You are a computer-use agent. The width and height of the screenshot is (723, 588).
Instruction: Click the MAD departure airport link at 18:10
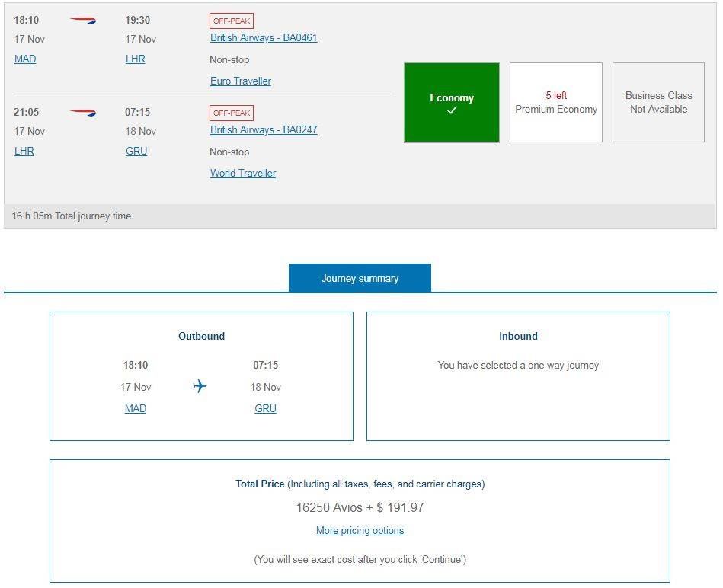[x=25, y=59]
